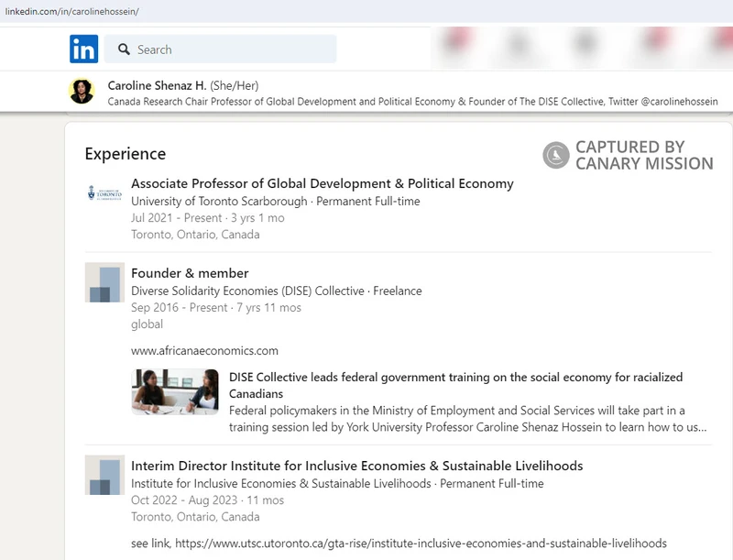Viewport: 733px width, 560px height.
Task: Click the 'global' location text
Action: coord(147,324)
